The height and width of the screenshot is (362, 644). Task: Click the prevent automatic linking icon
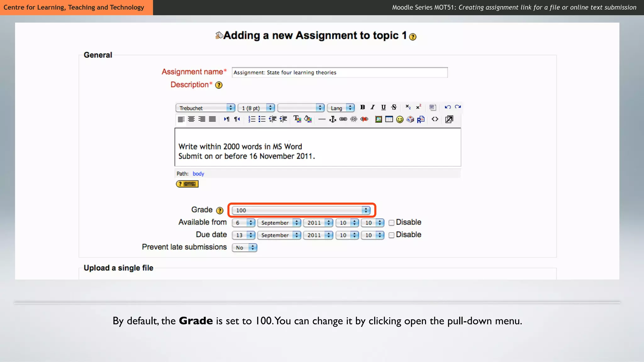pyautogui.click(x=364, y=119)
